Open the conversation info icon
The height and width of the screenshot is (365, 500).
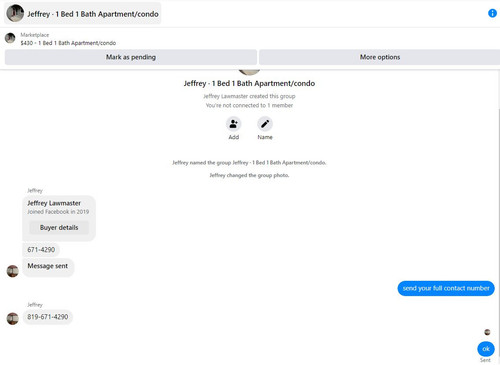point(492,13)
